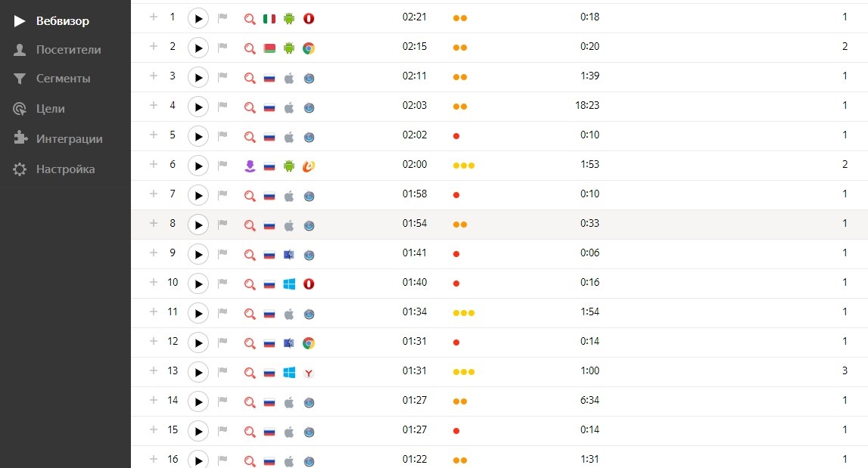The image size is (868, 468).
Task: Play visit recording number 8
Action: point(198,225)
